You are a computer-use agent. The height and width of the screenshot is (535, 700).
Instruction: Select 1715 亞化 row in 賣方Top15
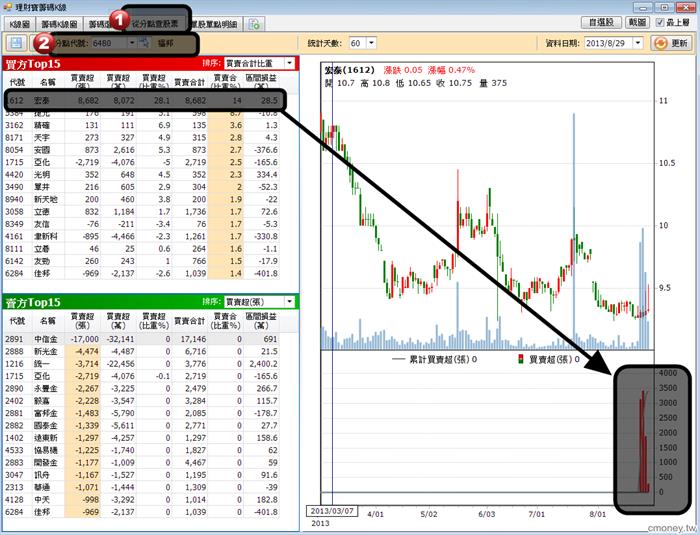click(142, 376)
